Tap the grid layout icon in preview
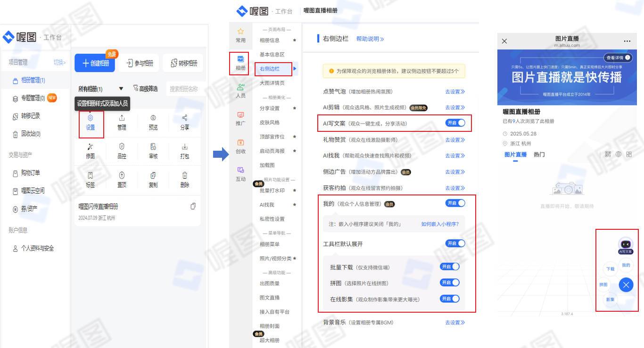The image size is (644, 348). (629, 154)
